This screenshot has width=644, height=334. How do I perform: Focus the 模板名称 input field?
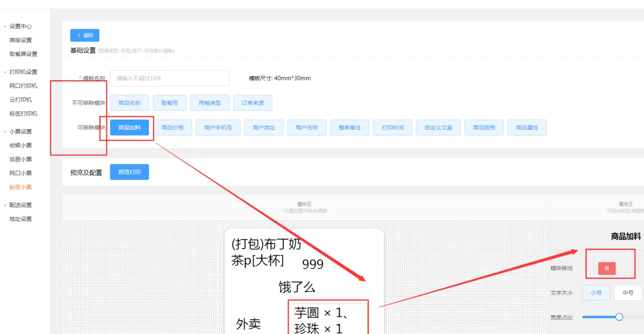pyautogui.click(x=170, y=78)
